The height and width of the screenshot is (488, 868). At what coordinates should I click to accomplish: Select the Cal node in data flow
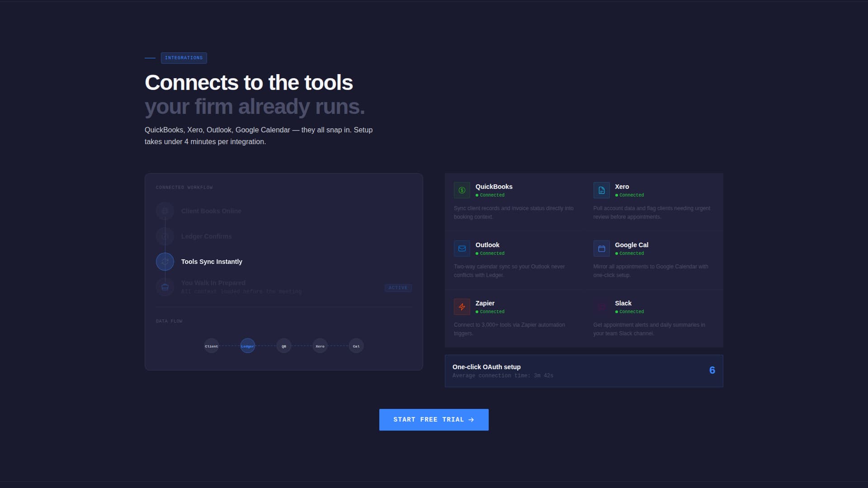click(x=356, y=346)
